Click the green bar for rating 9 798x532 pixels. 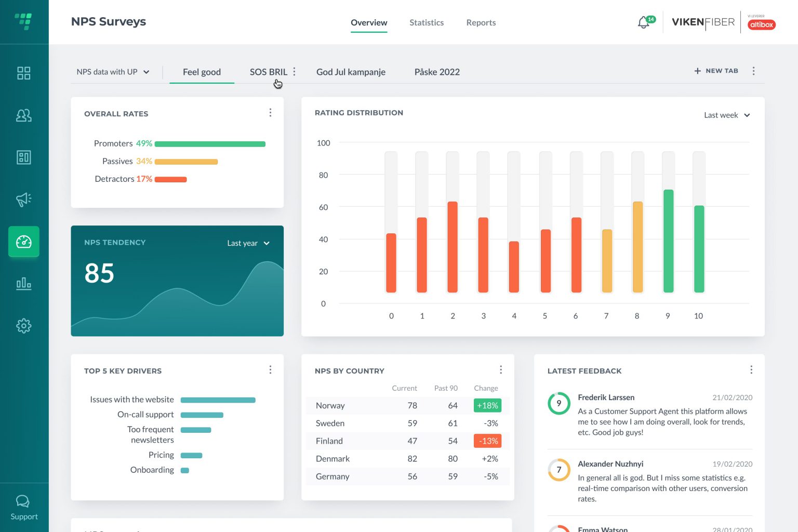point(668,241)
